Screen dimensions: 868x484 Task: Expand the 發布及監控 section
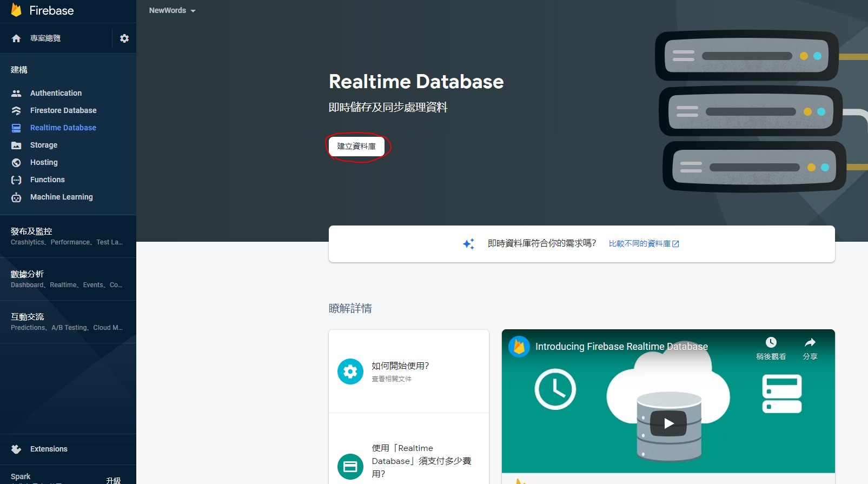tap(68, 236)
